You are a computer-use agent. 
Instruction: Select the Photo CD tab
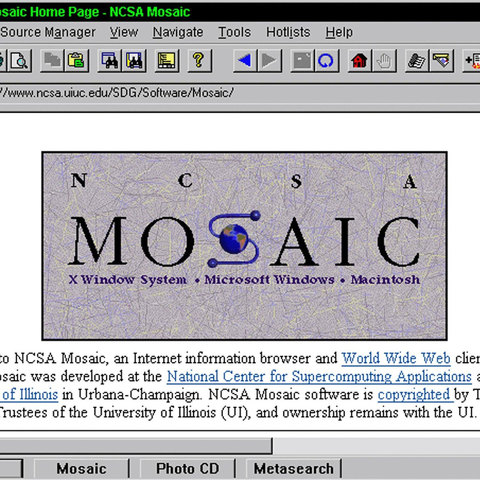pos(188,469)
